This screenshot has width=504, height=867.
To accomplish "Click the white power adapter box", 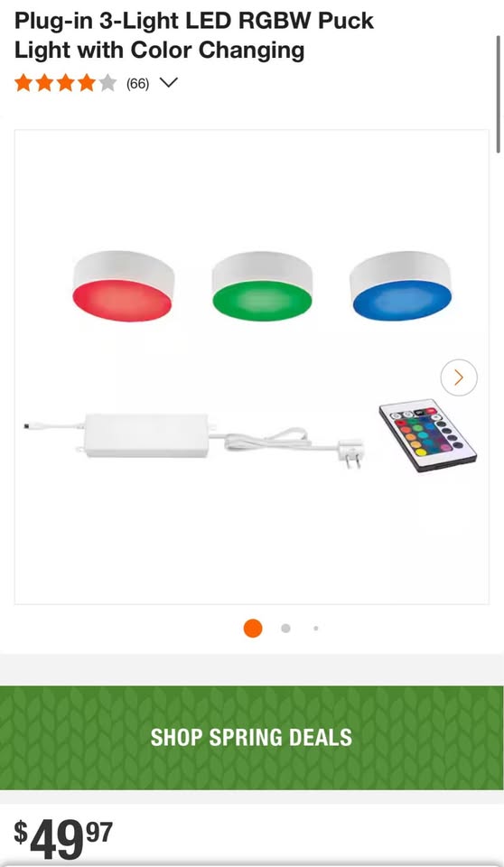I will coord(146,435).
